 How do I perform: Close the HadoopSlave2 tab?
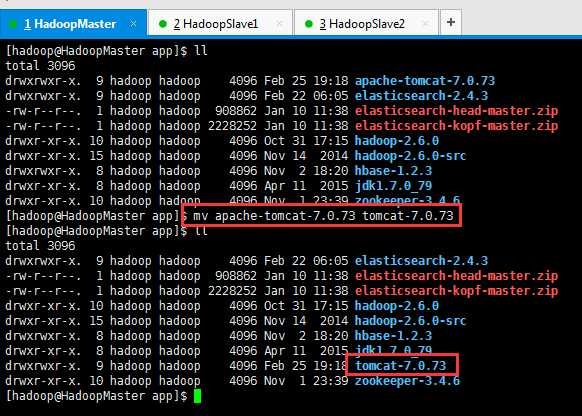(x=425, y=24)
